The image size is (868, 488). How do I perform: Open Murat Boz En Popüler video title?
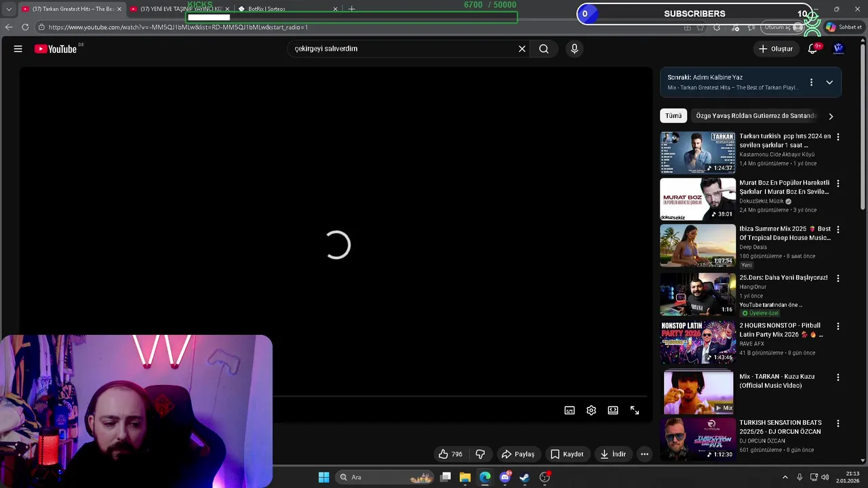tap(785, 187)
